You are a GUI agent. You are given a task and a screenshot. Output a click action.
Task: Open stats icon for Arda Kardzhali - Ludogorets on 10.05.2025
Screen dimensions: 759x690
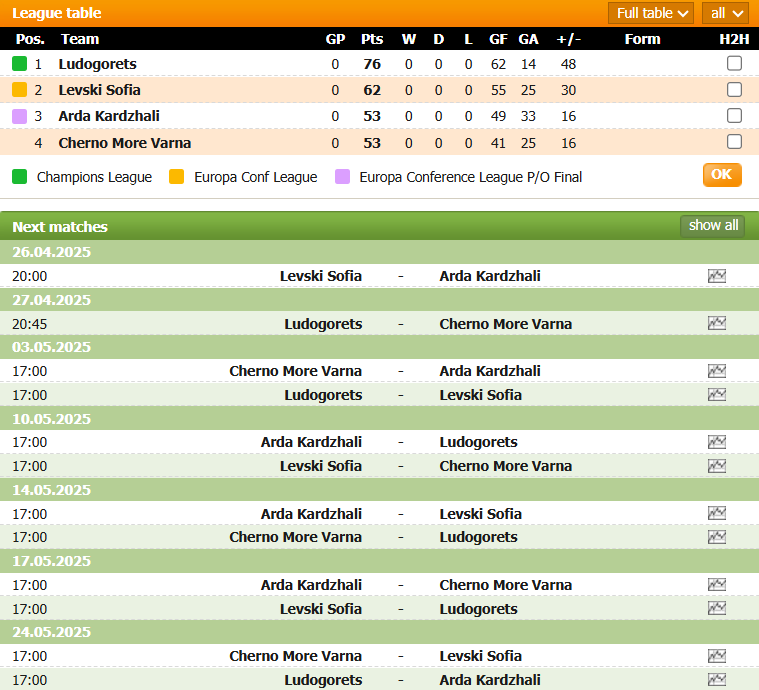[x=716, y=442]
